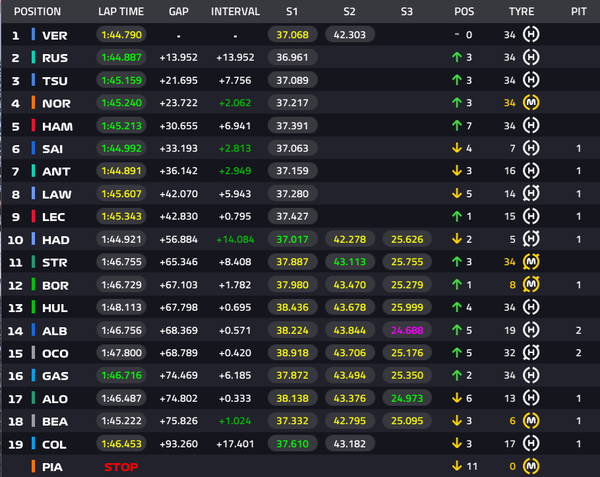The height and width of the screenshot is (477, 600).
Task: Click HAD's yellow down arrow
Action: click(x=457, y=239)
